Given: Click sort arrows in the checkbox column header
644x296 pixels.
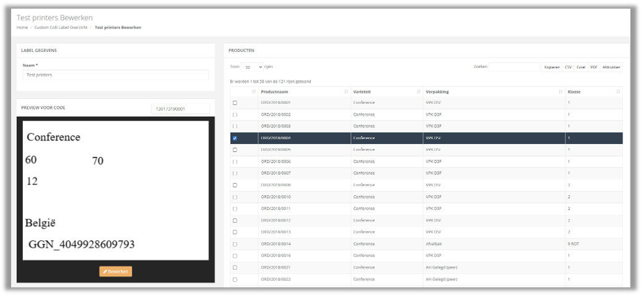Looking at the screenshot, I should click(x=253, y=92).
